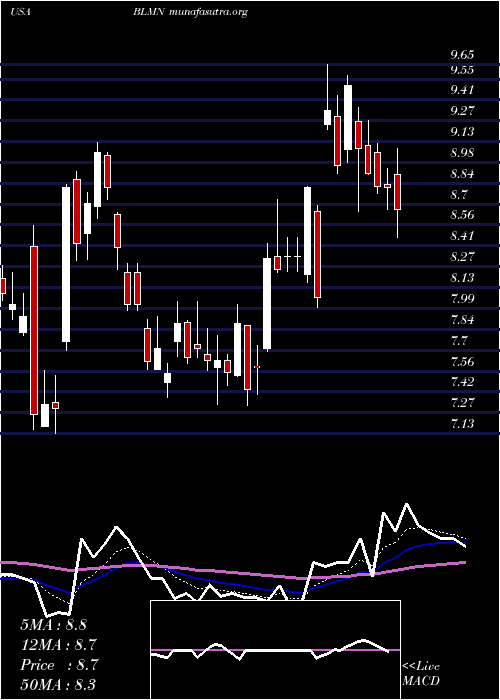500x700 pixels.
Task: Select the 7.56 price level label
Action: (x=462, y=361)
